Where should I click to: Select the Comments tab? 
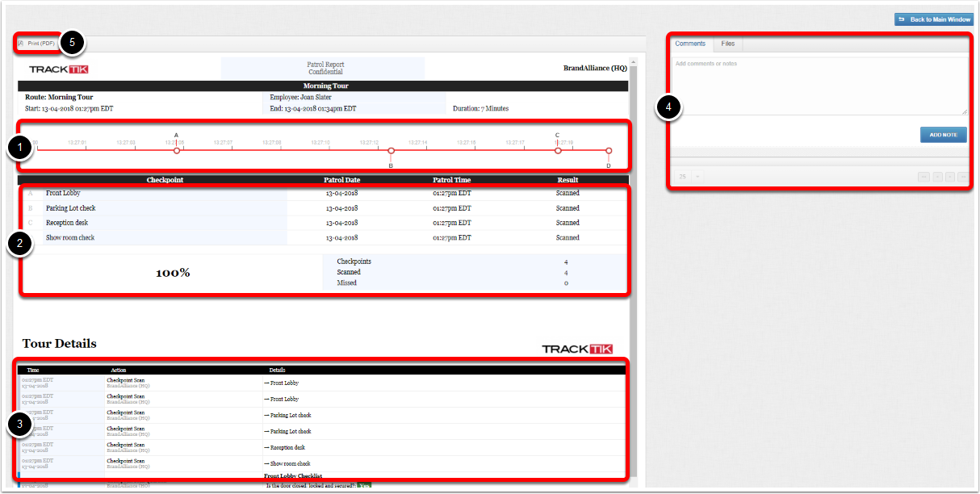[691, 44]
